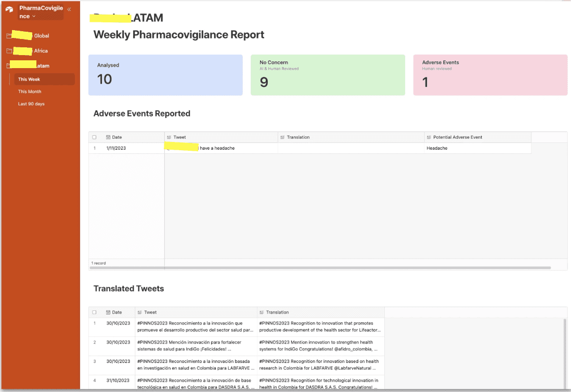Click the text field icon on Tweet column

169,137
